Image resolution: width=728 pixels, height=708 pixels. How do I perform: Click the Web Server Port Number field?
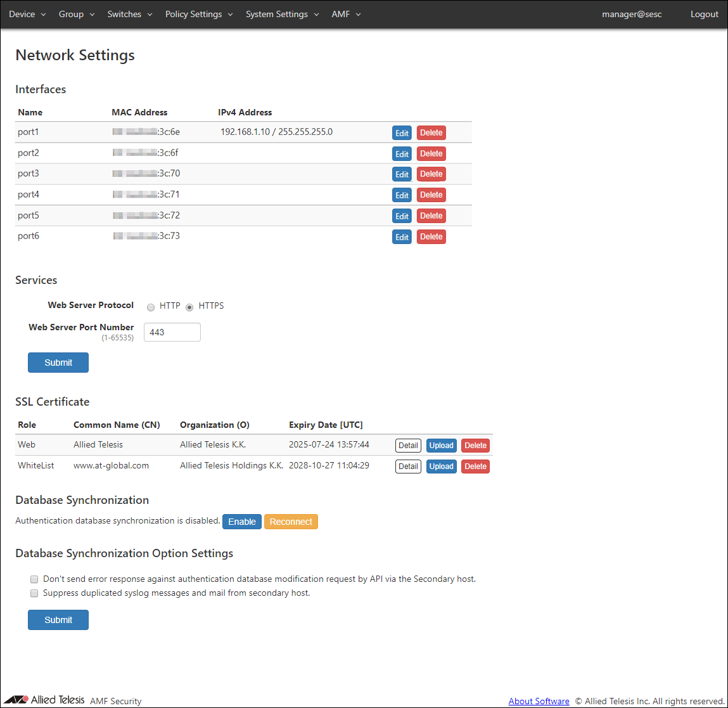coord(172,332)
